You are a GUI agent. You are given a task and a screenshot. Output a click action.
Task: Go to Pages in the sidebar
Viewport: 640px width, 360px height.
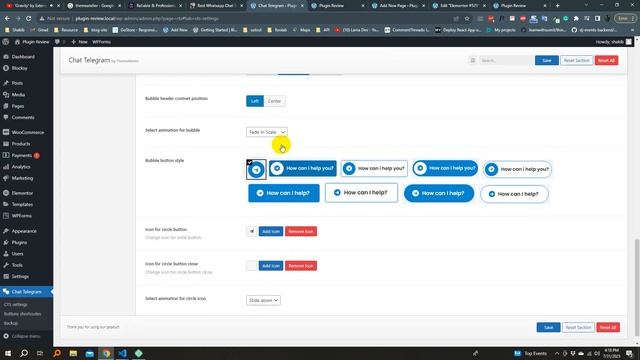[x=18, y=106]
